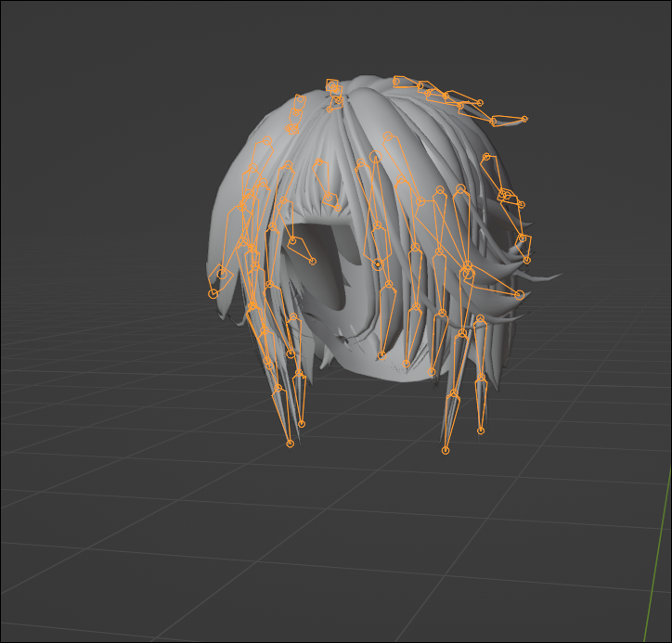Select the lowest bone tip of the left front hair lock
The image size is (672, 643).
(x=291, y=444)
